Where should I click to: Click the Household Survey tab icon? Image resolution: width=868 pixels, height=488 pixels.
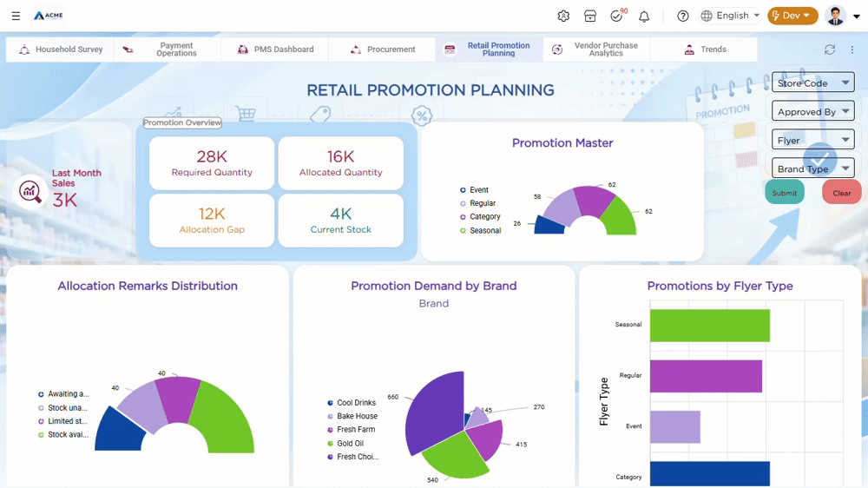pos(24,49)
